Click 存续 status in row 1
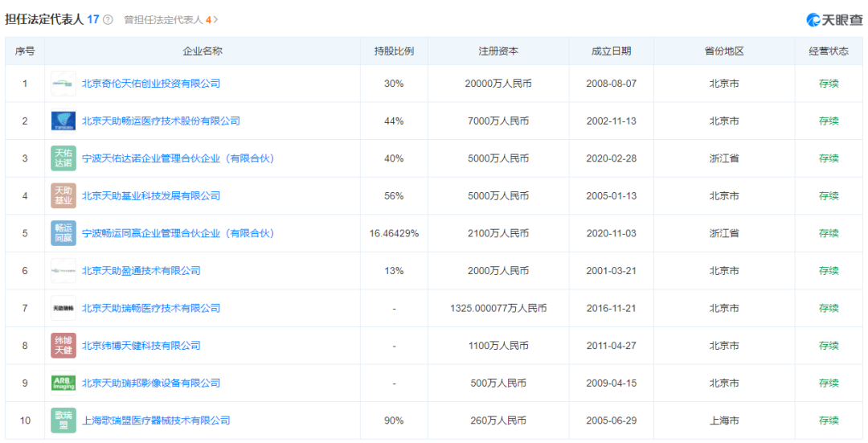The height and width of the screenshot is (443, 868). (x=829, y=84)
